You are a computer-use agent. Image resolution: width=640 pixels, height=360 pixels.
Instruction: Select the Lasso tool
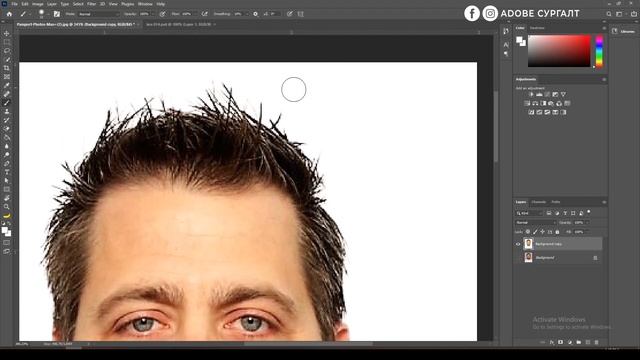[x=7, y=51]
